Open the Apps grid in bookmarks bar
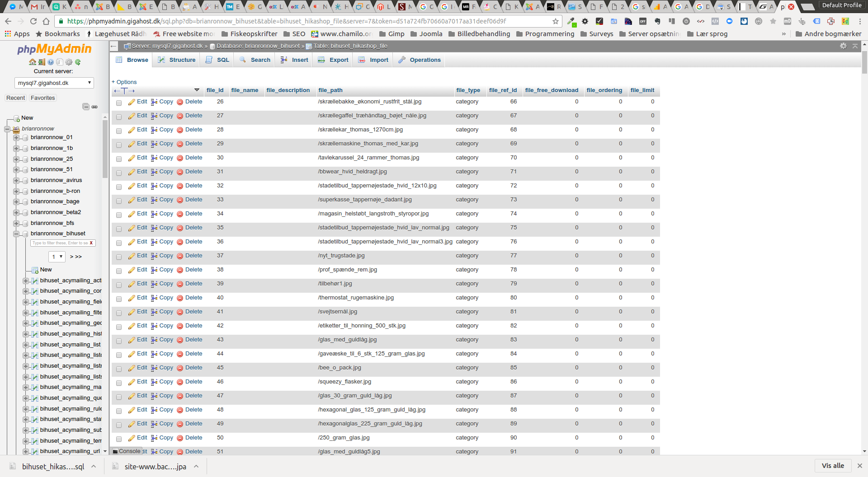Viewport: 868px width, 477px height. pyautogui.click(x=17, y=34)
